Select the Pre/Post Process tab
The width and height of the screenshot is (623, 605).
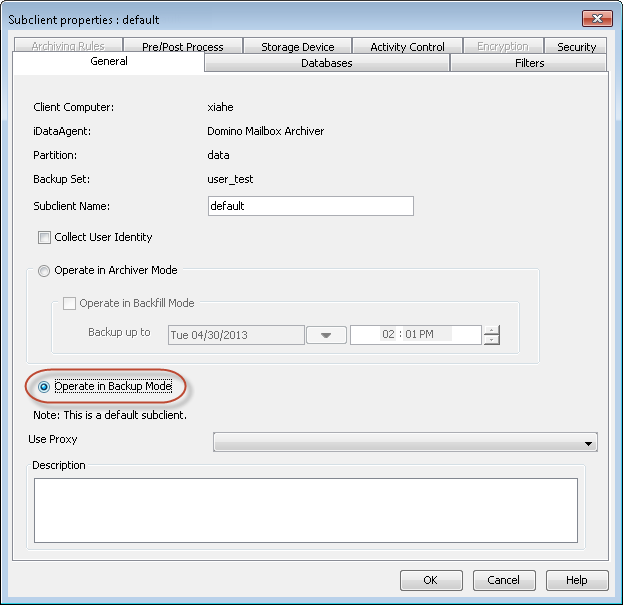pyautogui.click(x=183, y=46)
